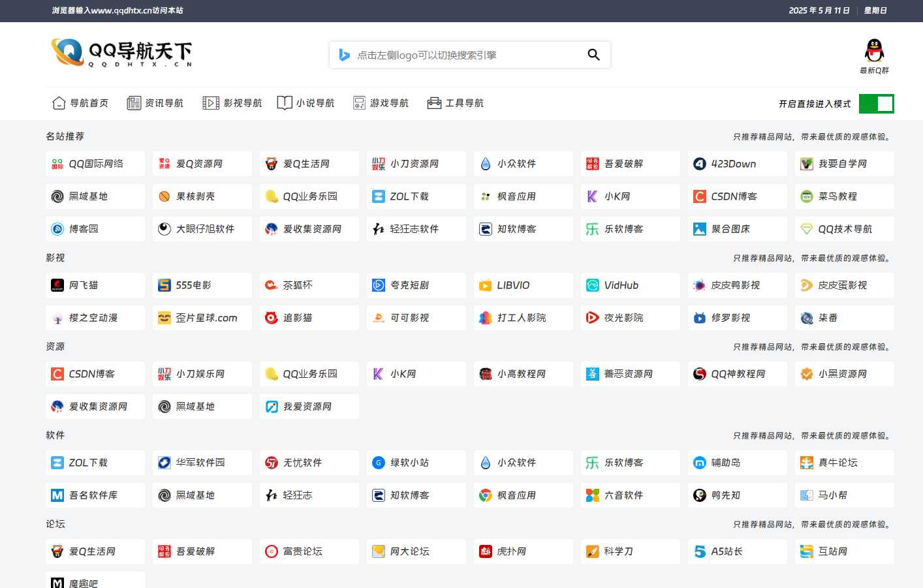The image size is (923, 588).
Task: Open the 网大论坛 link
Action: click(x=416, y=551)
